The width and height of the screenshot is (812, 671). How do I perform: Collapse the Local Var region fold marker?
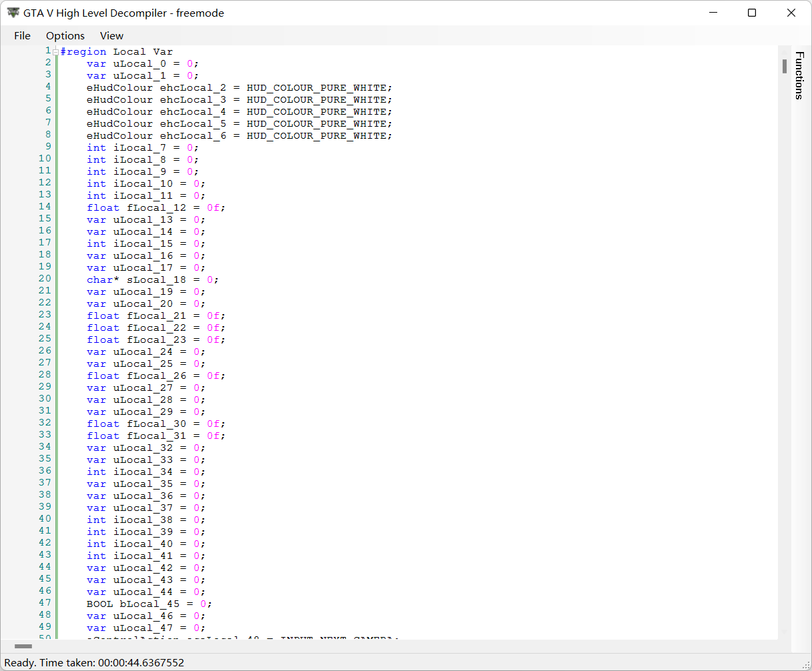point(56,51)
